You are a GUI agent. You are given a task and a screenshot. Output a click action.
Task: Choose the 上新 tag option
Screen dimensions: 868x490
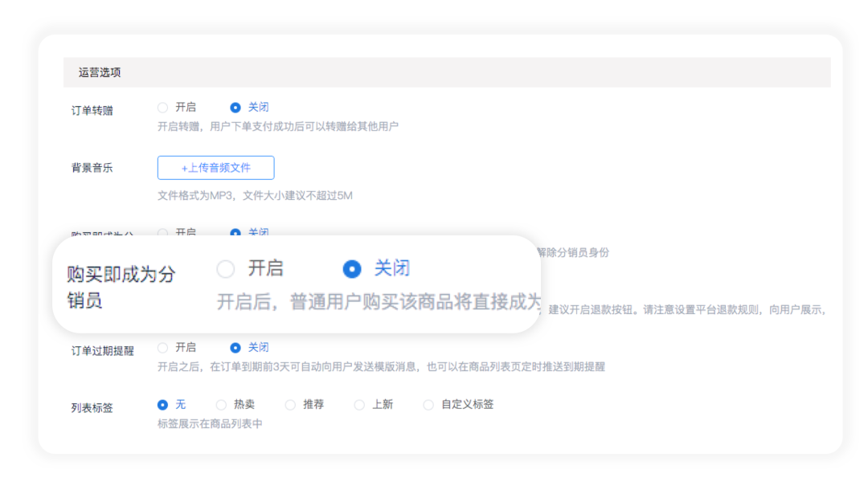359,405
